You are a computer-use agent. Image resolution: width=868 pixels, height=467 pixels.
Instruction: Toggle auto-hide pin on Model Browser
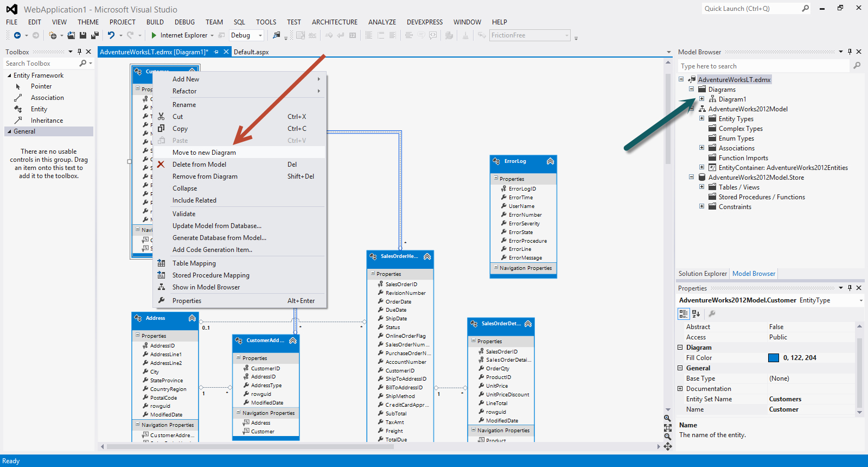tap(850, 52)
